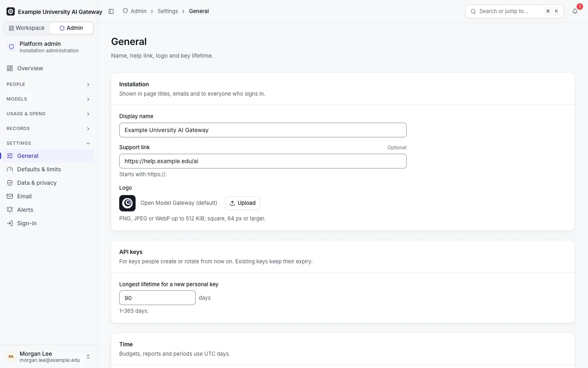The image size is (588, 368).
Task: Switch to the Admin tab
Action: (71, 28)
